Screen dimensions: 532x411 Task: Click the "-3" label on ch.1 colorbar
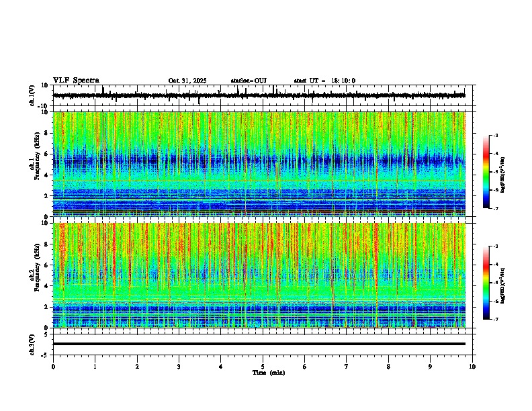[496, 136]
